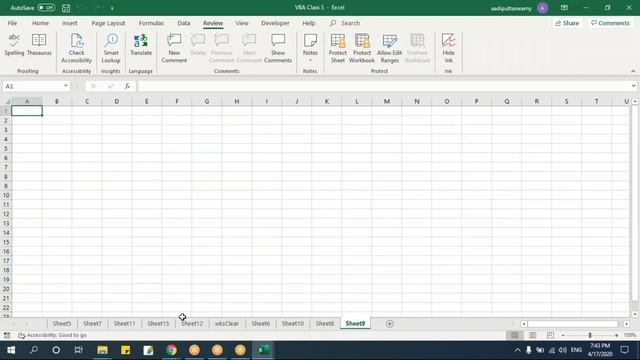Open Quick Access Toolbar customize arrow
Image resolution: width=640 pixels, height=360 pixels.
pyautogui.click(x=112, y=8)
